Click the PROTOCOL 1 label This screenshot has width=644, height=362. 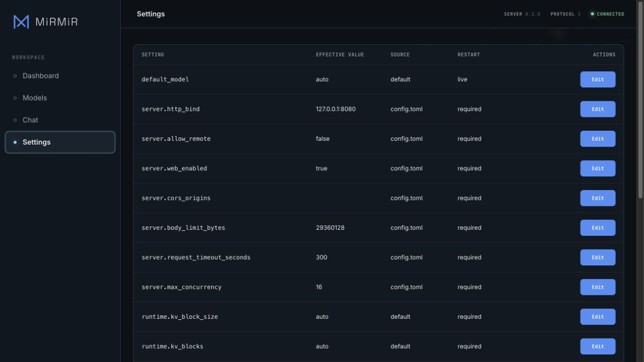(566, 14)
